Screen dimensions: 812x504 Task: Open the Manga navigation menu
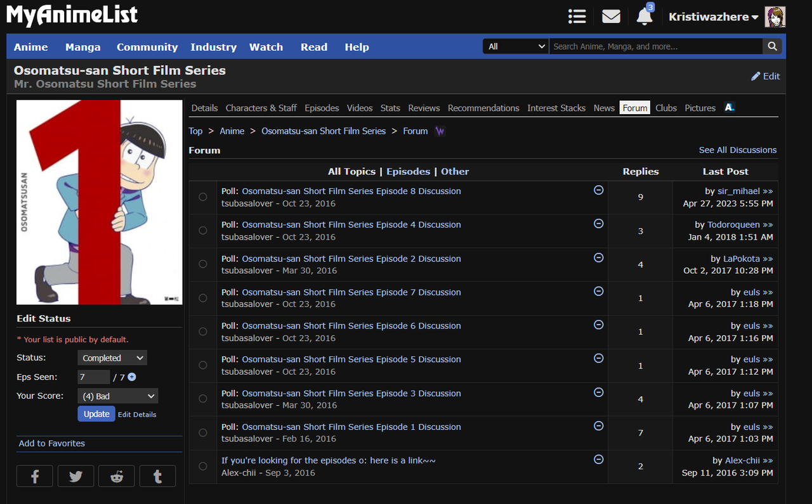[83, 47]
